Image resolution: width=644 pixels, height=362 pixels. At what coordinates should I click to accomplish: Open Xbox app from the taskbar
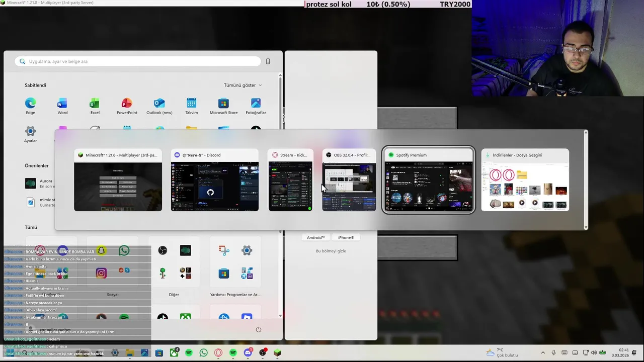click(x=174, y=353)
